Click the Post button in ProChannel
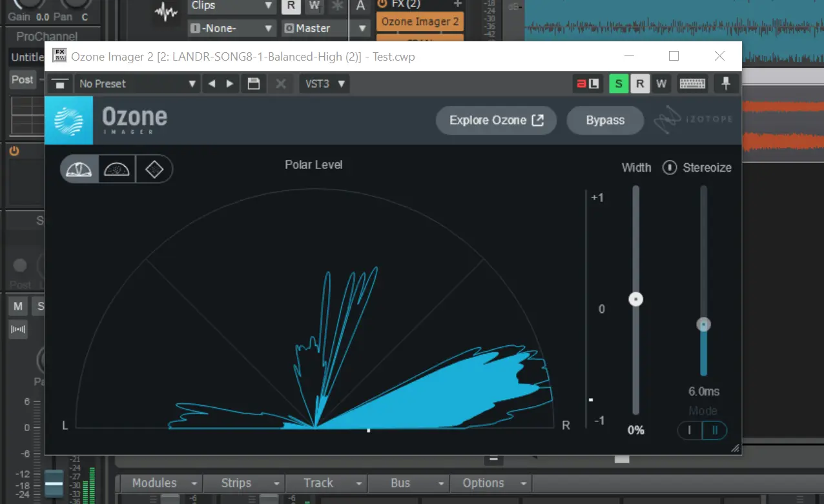The image size is (824, 504). [x=22, y=80]
